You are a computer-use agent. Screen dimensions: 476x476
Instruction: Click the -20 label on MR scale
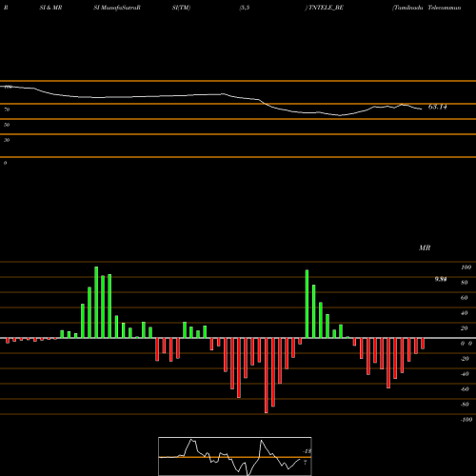(465, 359)
